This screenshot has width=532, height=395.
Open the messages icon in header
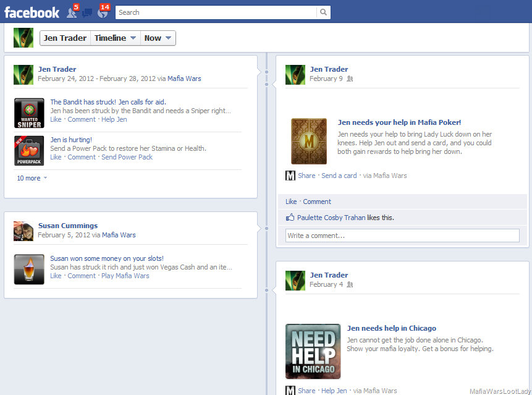(x=87, y=13)
